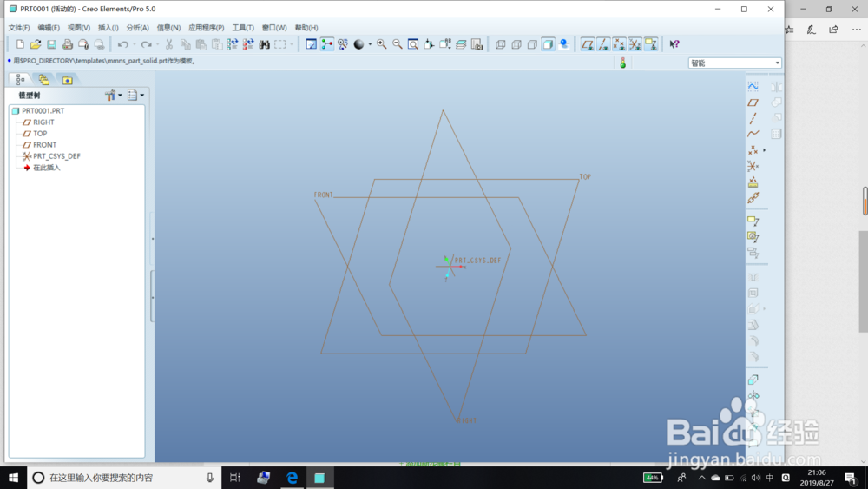Switch to shaded display mode
This screenshot has width=868, height=489.
coord(548,44)
